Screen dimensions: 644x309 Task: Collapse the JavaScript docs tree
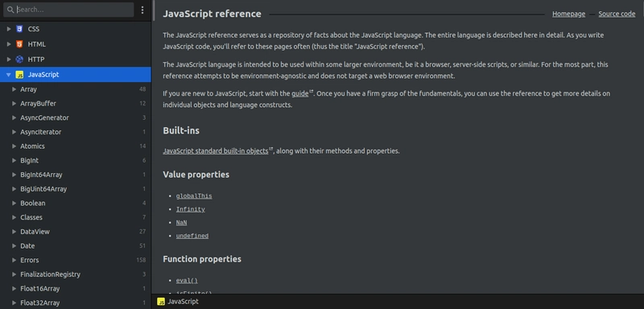point(9,75)
